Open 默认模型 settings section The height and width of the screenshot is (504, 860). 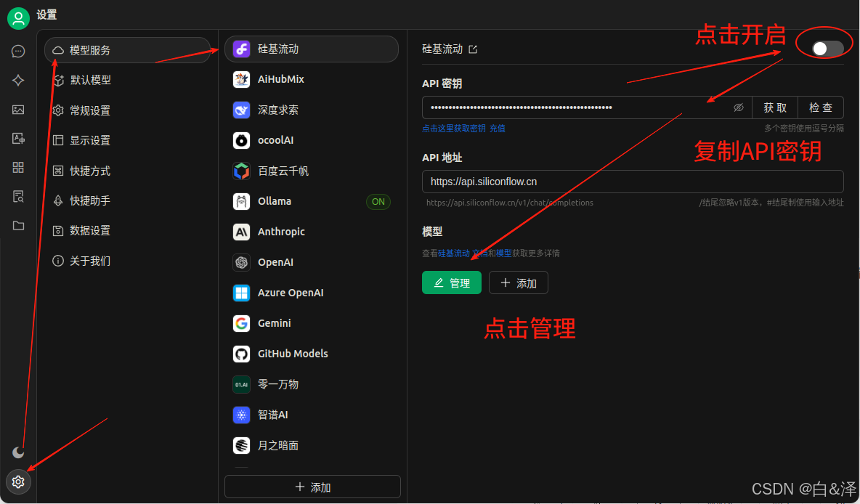click(127, 80)
